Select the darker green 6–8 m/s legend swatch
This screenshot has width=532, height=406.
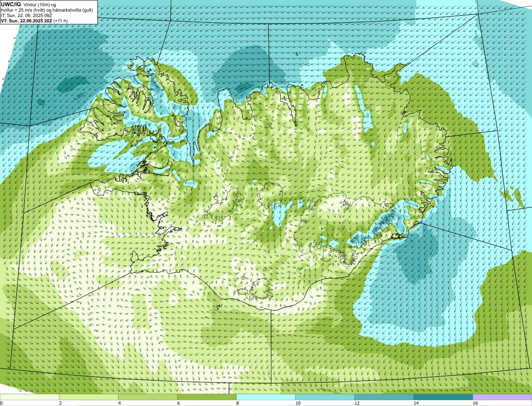[207, 397]
